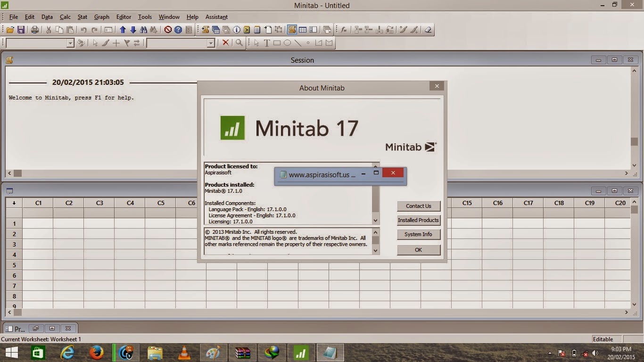Click down arrow of worksheet vertical scrollbar
The image size is (644, 362).
pos(634,304)
